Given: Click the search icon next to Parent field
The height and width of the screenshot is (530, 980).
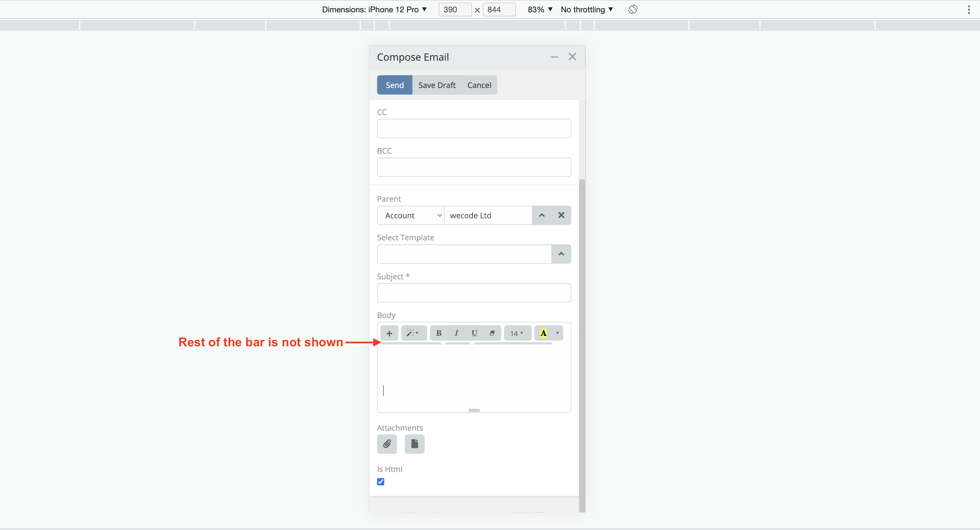Looking at the screenshot, I should (x=542, y=215).
